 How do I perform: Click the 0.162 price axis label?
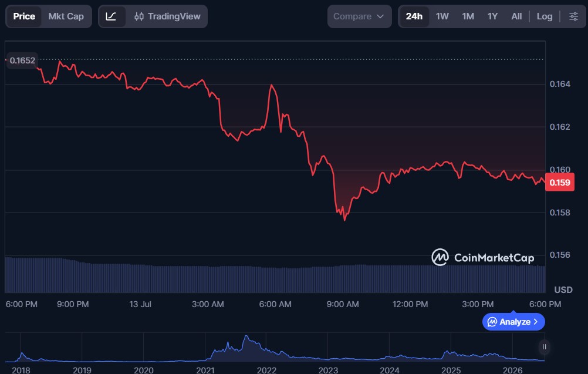559,127
